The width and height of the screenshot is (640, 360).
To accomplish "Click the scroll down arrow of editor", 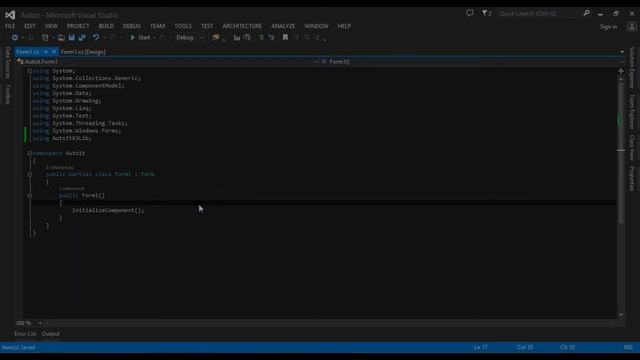I will click(621, 315).
